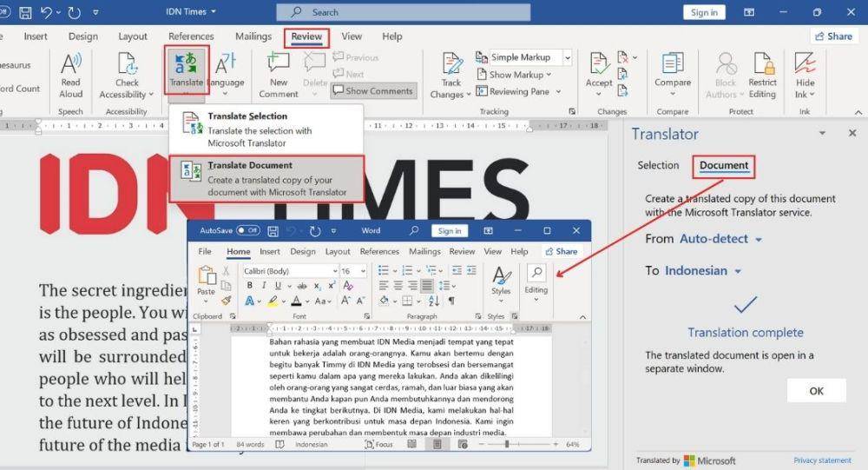
Task: Justify text in the translated Word window
Action: tap(427, 286)
